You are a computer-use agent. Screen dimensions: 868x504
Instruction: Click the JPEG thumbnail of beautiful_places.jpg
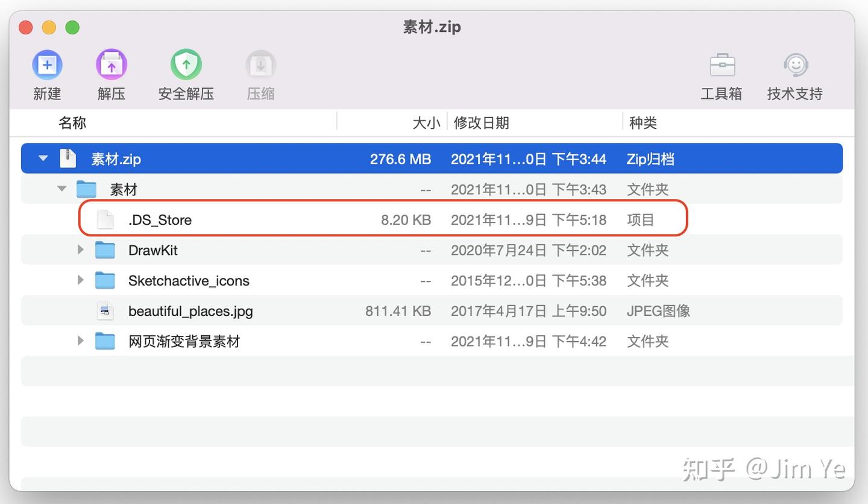click(105, 310)
